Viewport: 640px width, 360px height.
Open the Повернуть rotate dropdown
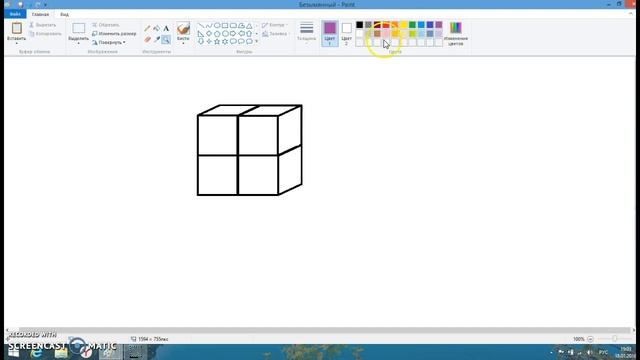click(x=109, y=42)
